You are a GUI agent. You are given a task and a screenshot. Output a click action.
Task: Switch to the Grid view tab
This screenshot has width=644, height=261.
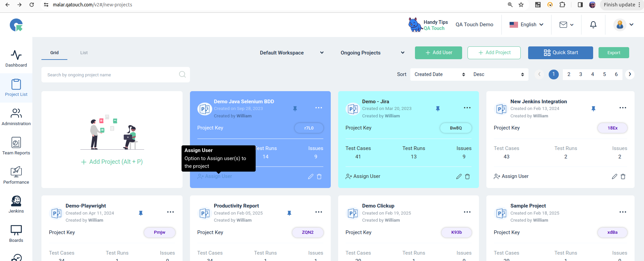[54, 53]
